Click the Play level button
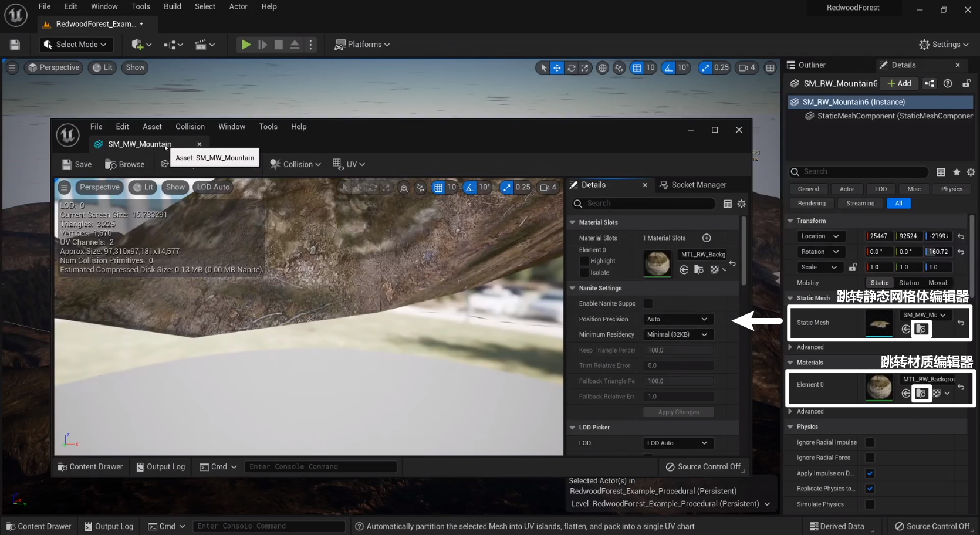The height and width of the screenshot is (535, 980). click(x=246, y=45)
